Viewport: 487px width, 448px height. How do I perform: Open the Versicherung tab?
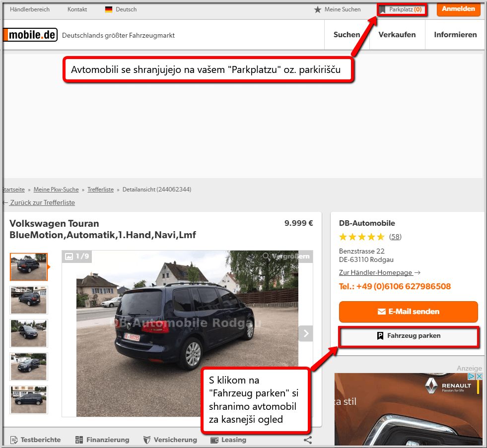170,440
